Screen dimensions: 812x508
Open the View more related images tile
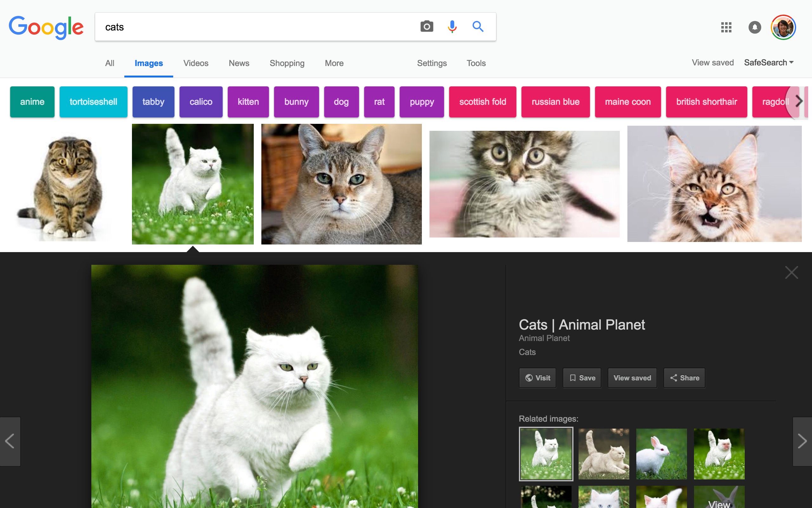pos(719,497)
